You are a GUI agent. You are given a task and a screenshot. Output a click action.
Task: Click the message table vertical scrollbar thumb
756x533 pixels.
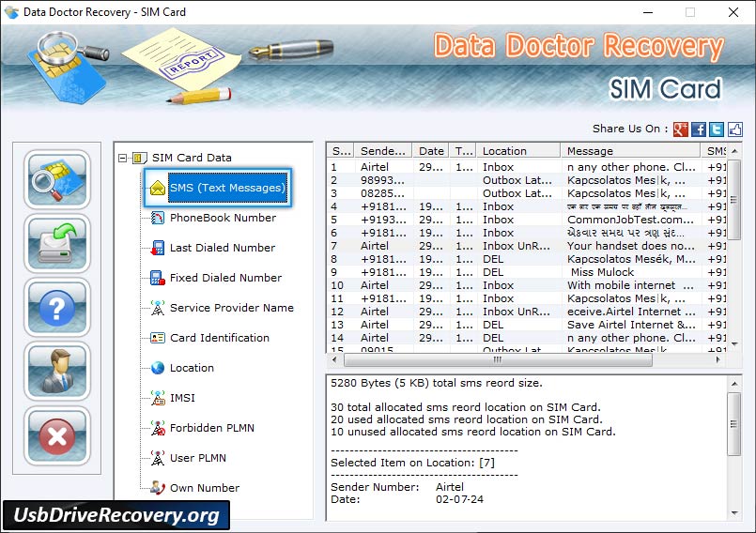(733, 200)
